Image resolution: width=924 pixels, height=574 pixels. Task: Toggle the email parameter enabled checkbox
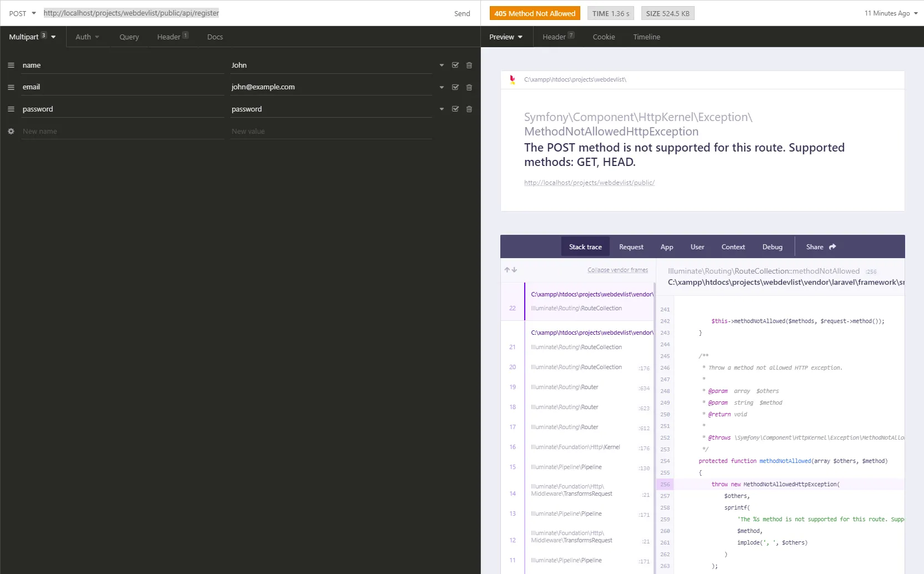pyautogui.click(x=455, y=87)
